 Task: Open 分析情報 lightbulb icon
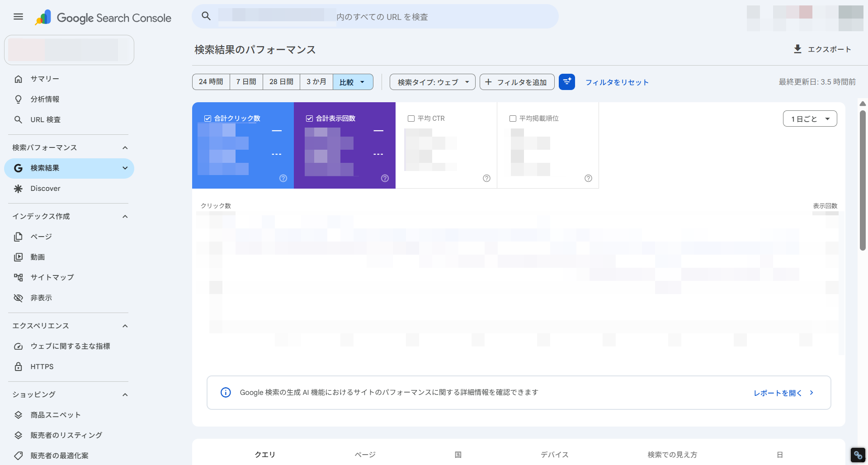(18, 99)
